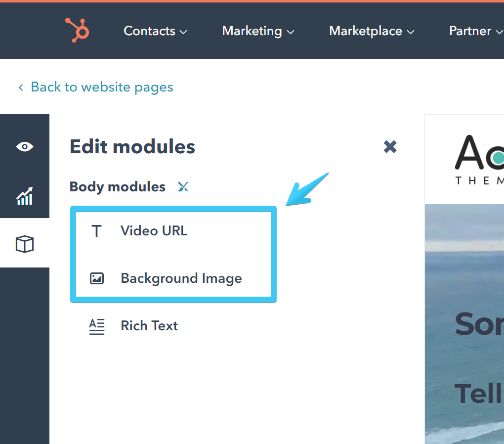Select the Background Image module
Image resolution: width=504 pixels, height=444 pixels.
181,278
